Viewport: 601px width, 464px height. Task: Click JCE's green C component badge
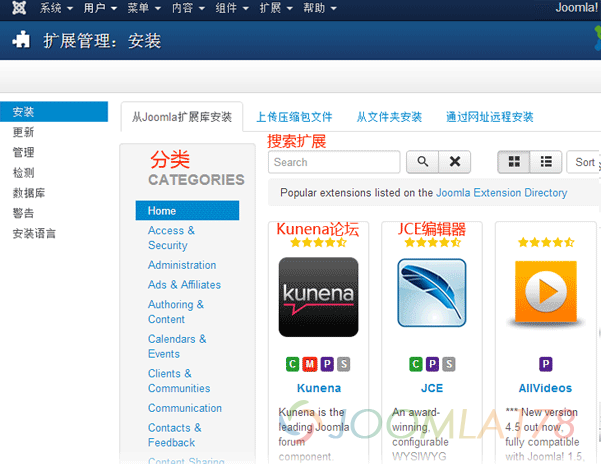point(415,364)
